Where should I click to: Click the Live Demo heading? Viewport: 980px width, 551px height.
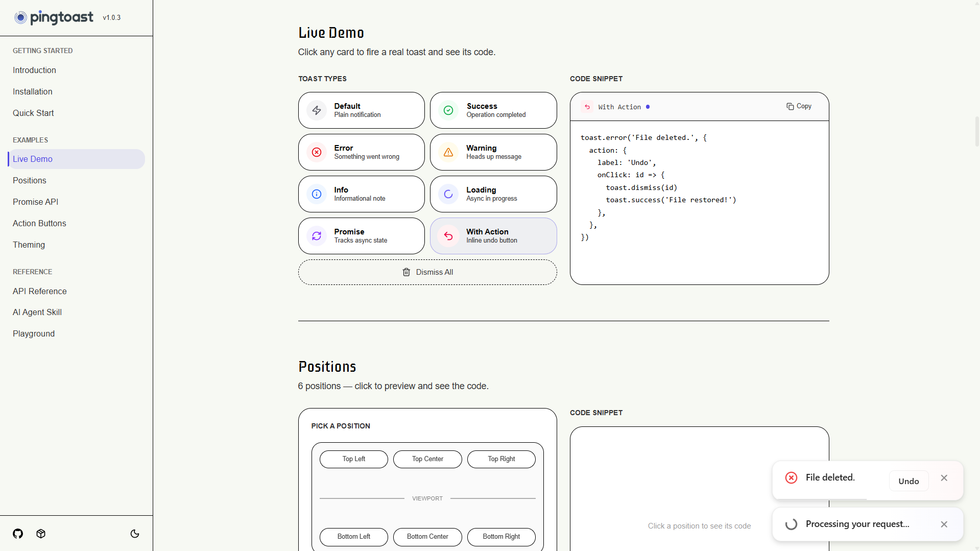(331, 33)
